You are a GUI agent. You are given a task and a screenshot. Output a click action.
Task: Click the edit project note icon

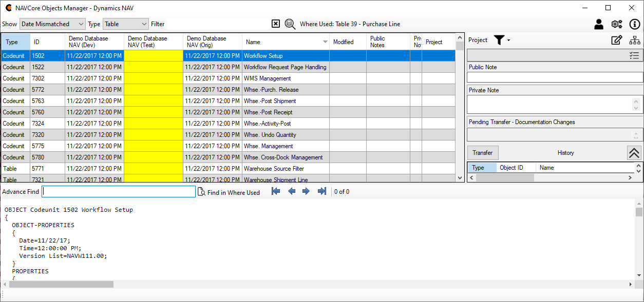point(617,40)
